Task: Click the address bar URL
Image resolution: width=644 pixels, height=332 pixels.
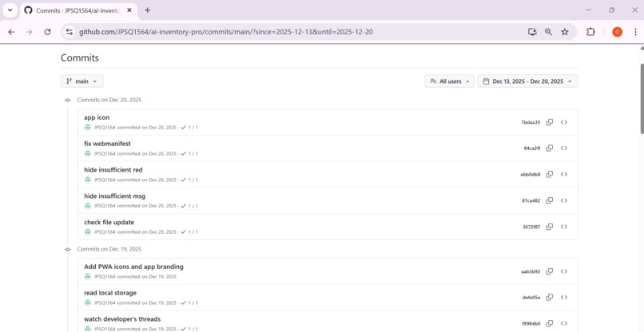Action: click(x=226, y=32)
